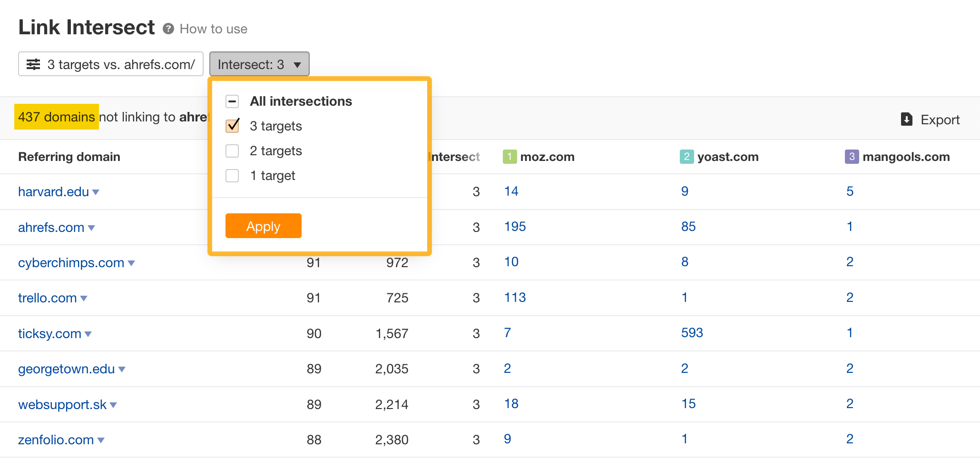Click the 437 domains count text
The image size is (980, 460).
click(x=57, y=117)
